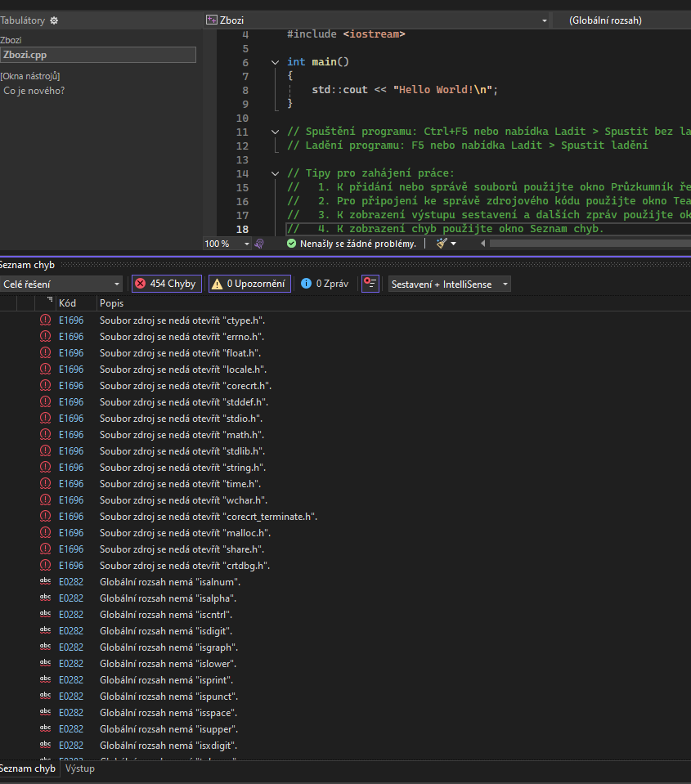Viewport: 691px width, 784px height.
Task: Click the error icon on the ctype.h row
Action: (x=45, y=320)
